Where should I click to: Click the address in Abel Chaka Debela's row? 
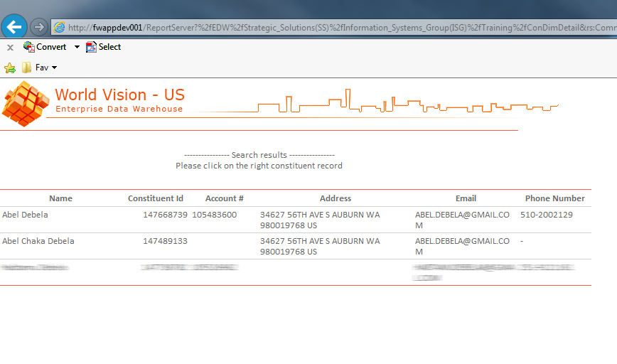[320, 246]
